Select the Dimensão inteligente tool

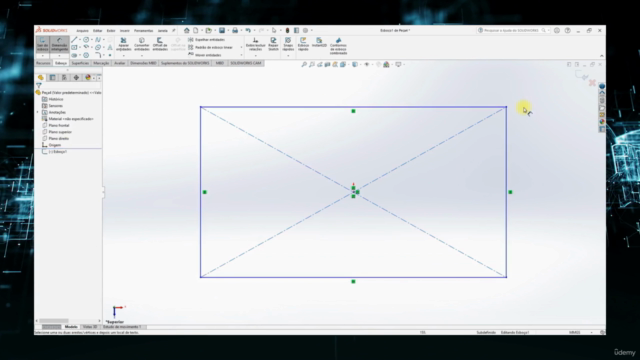[60, 44]
